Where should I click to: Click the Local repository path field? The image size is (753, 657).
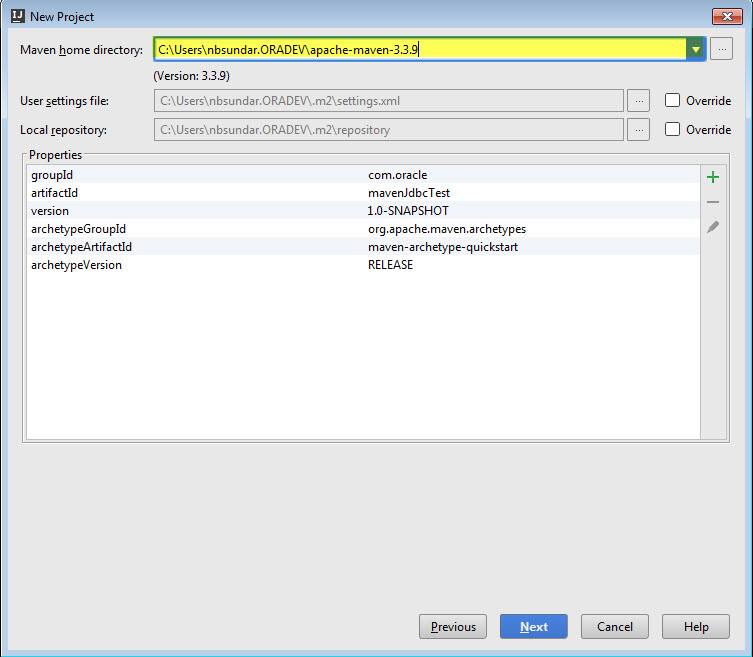point(389,130)
